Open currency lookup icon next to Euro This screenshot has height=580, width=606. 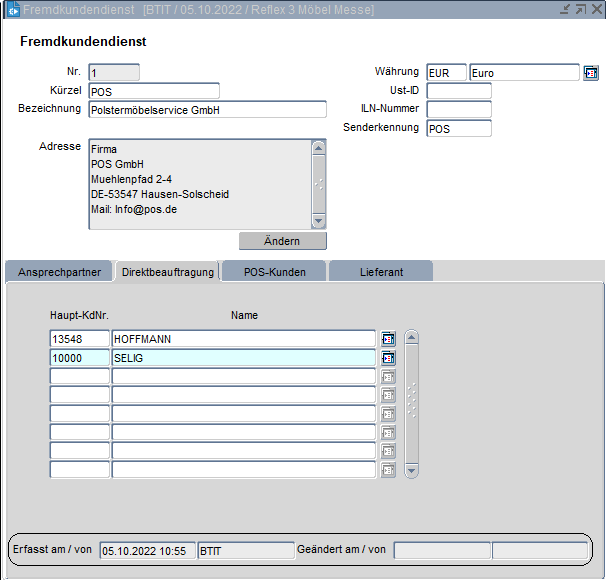pyautogui.click(x=591, y=73)
